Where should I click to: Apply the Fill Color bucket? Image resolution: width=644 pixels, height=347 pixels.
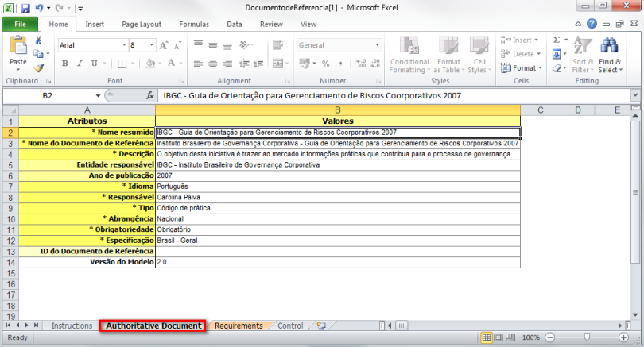tap(151, 64)
